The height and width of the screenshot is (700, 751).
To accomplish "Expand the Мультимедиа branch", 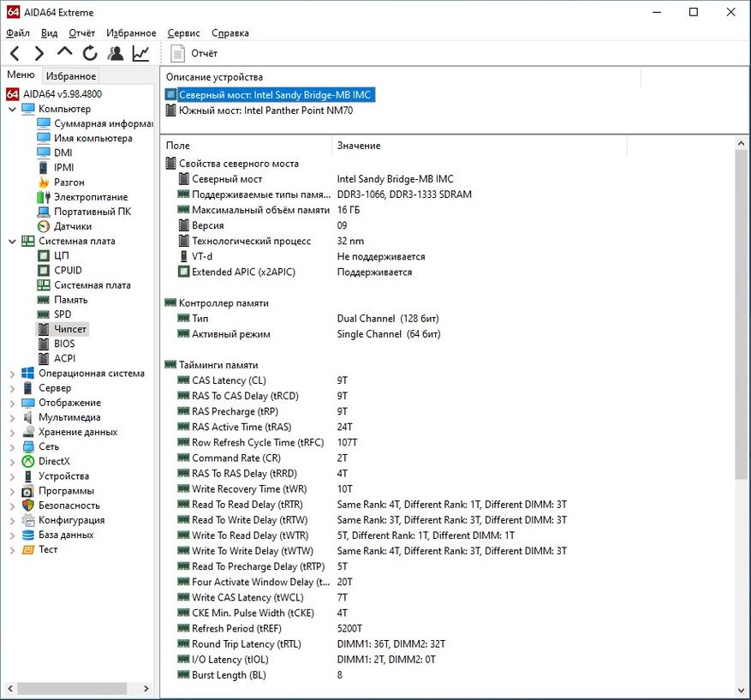I will (x=13, y=418).
